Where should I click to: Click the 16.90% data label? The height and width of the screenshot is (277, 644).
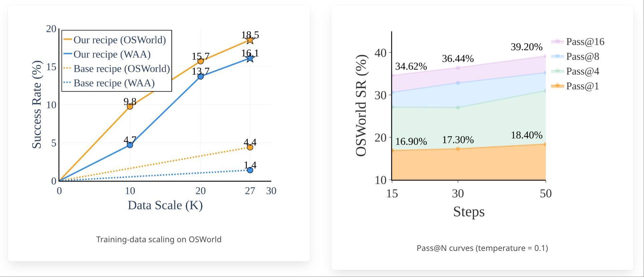[411, 142]
